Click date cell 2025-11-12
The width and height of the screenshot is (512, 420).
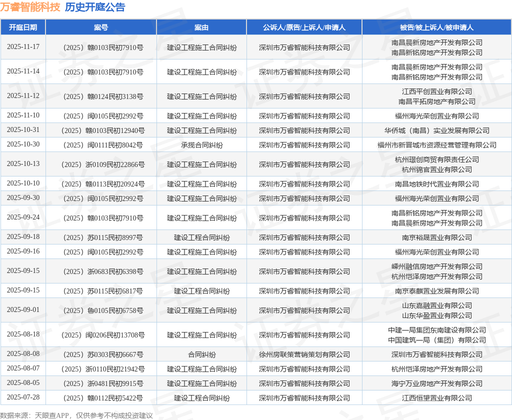point(23,95)
